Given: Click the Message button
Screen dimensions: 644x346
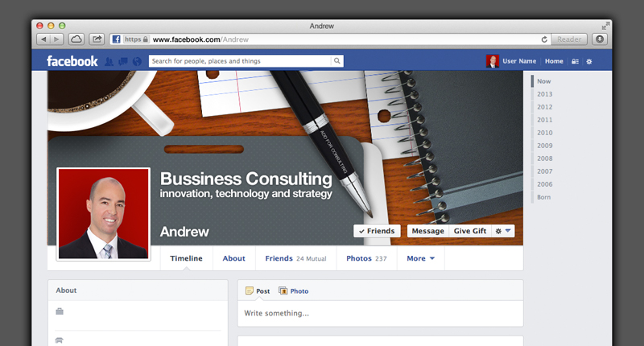Looking at the screenshot, I should (428, 231).
